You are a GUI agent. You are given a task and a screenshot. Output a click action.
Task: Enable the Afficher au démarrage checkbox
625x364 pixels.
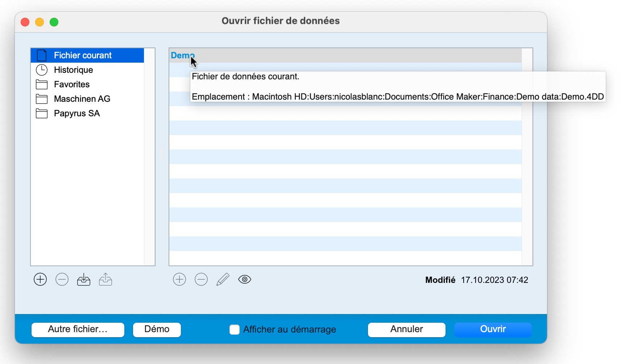235,330
